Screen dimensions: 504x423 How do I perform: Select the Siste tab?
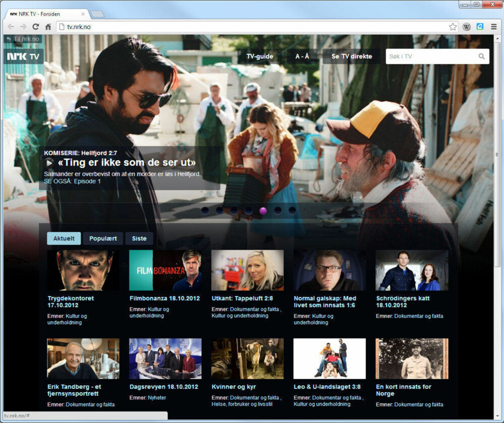[x=139, y=238]
